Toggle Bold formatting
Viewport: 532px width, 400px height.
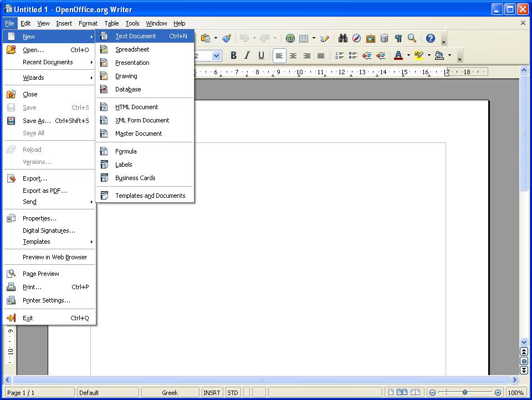coord(233,55)
